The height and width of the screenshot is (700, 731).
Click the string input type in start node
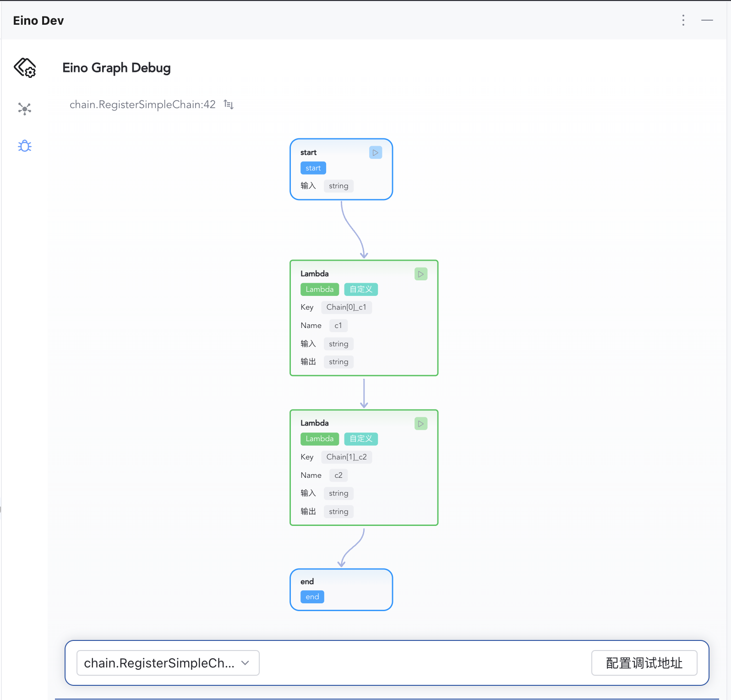click(x=338, y=186)
